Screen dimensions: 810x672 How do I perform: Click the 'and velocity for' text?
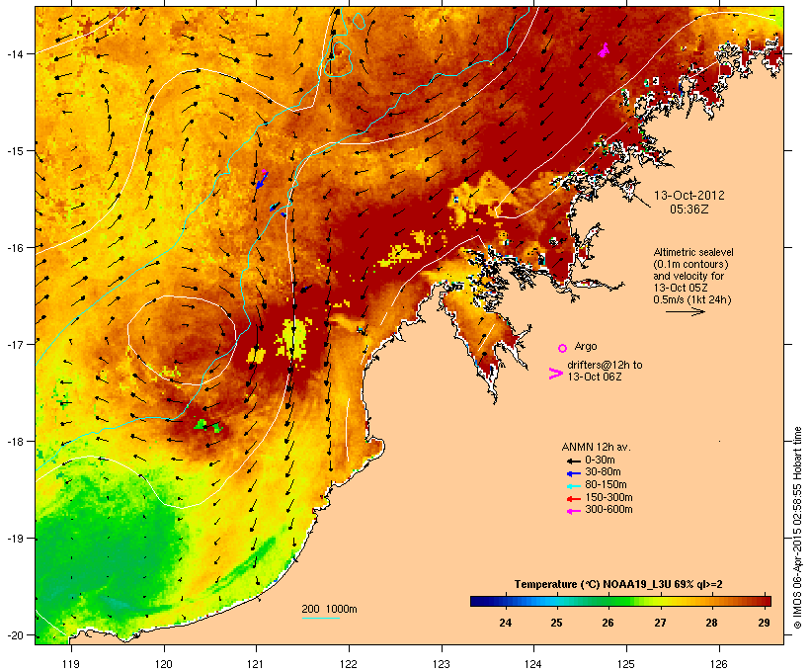pos(688,276)
